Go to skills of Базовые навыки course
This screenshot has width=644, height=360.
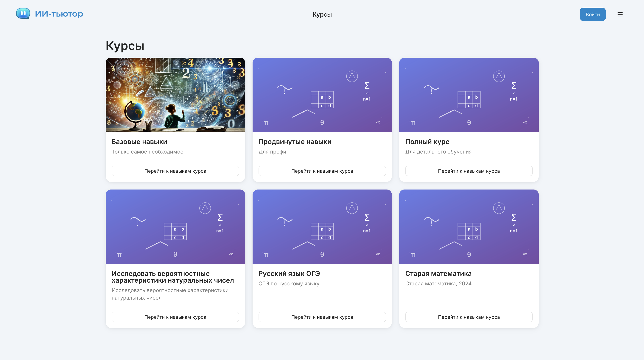click(x=175, y=171)
